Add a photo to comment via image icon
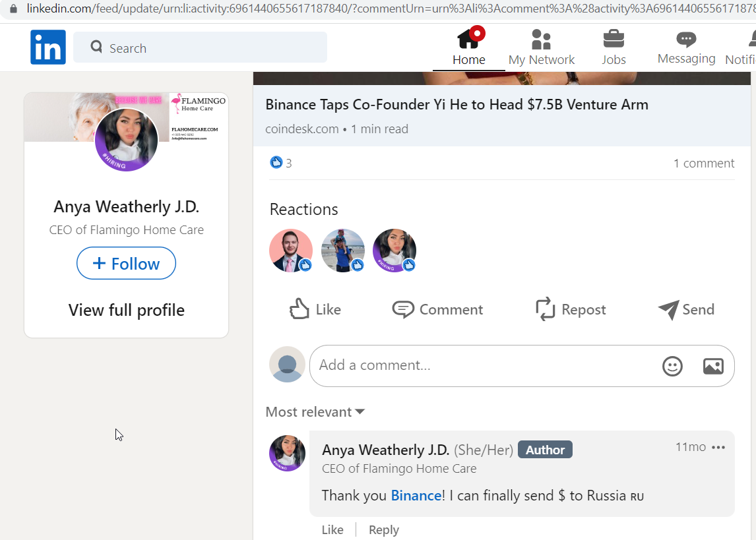The height and width of the screenshot is (540, 756). click(x=713, y=366)
